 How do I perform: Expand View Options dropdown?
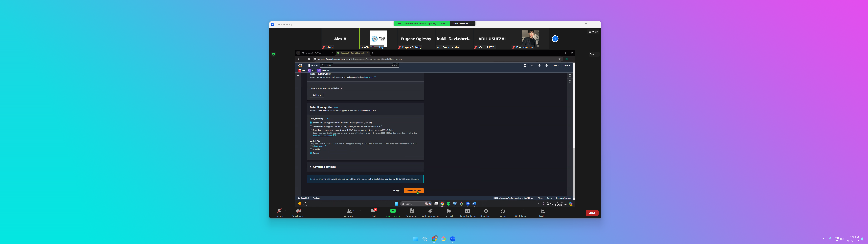click(x=462, y=24)
